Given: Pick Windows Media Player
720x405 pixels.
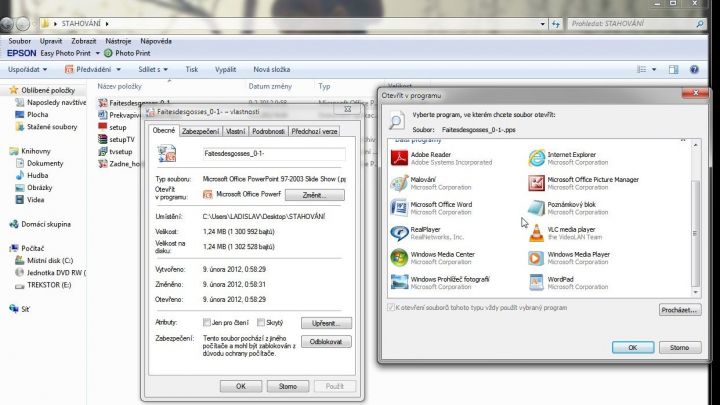Looking at the screenshot, I should click(x=569, y=258).
